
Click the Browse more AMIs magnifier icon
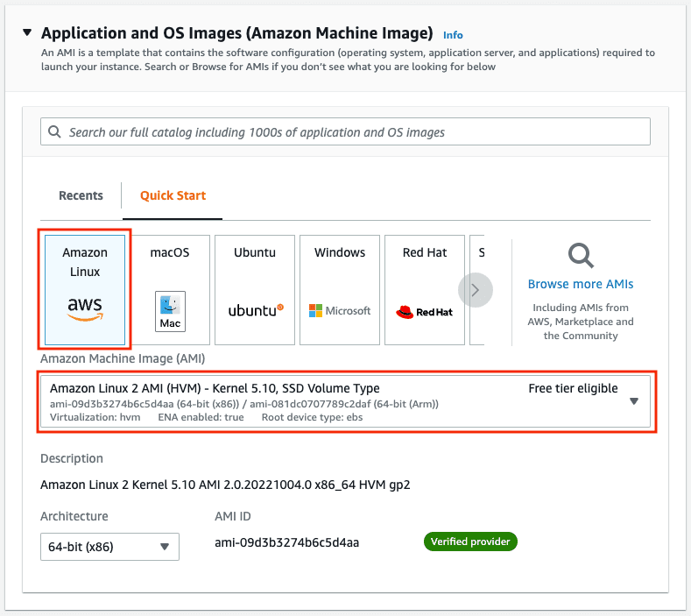point(581,255)
